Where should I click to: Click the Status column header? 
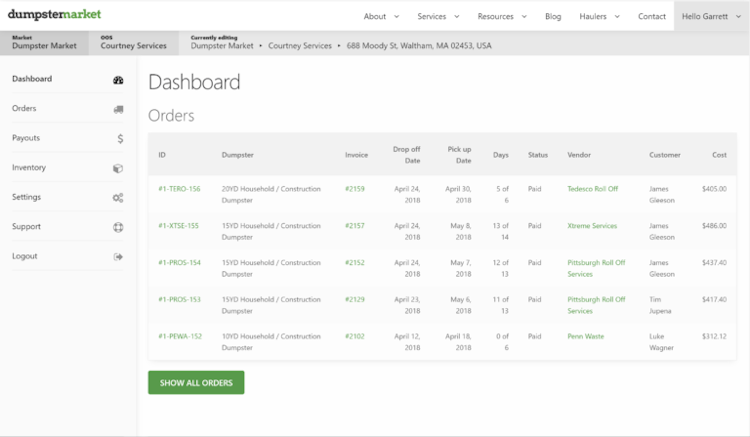coord(538,155)
